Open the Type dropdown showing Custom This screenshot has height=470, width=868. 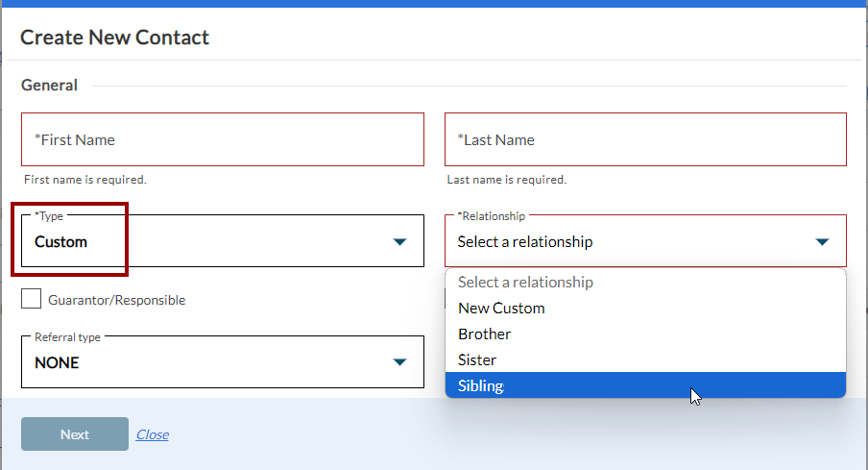pos(211,242)
